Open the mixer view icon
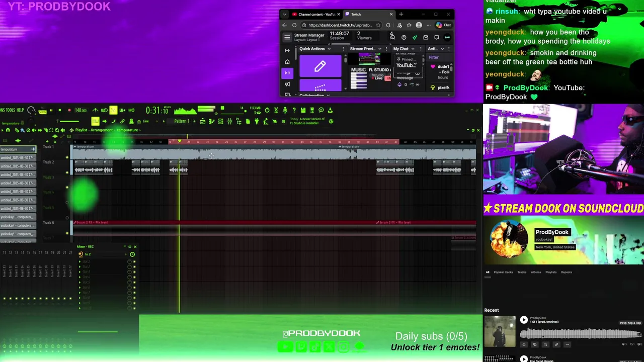 (229, 121)
